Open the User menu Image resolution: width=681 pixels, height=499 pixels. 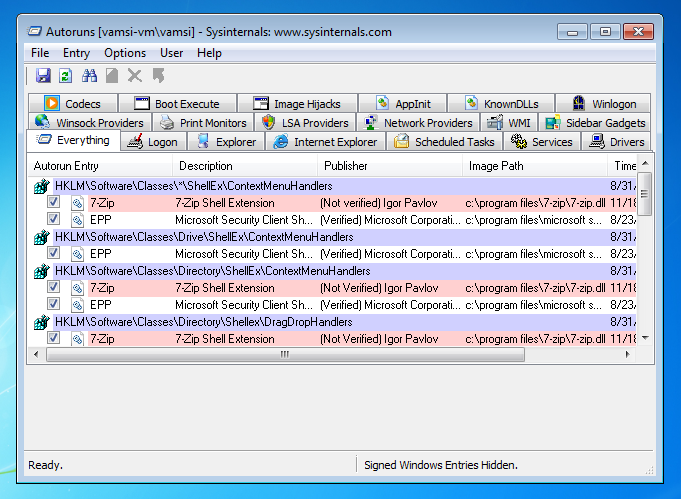[x=172, y=53]
